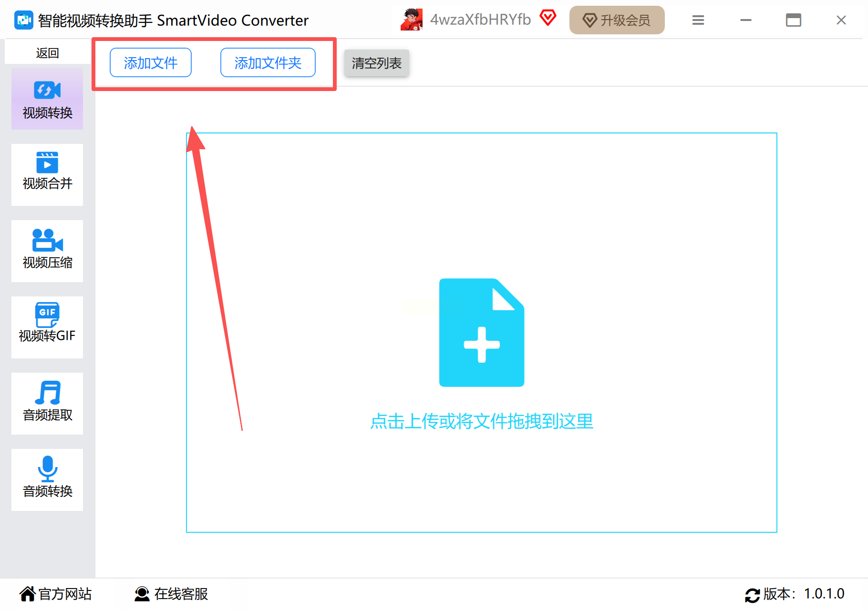The height and width of the screenshot is (610, 868).
Task: Click the SmartVideo Converter app logo
Action: pyautogui.click(x=24, y=20)
